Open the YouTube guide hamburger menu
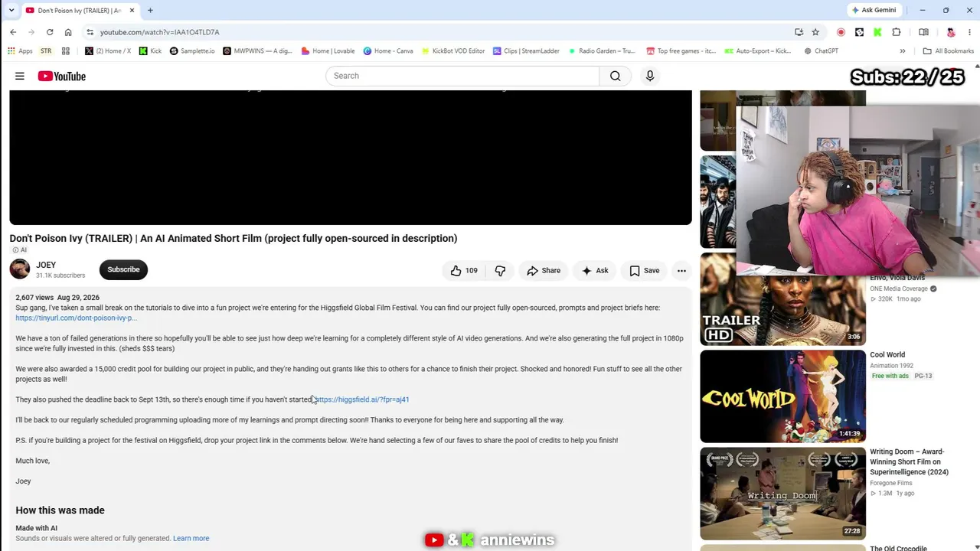 (20, 76)
